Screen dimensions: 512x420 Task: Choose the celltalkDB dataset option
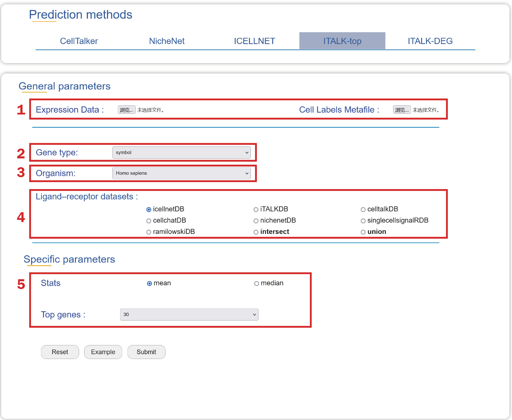[x=363, y=209]
